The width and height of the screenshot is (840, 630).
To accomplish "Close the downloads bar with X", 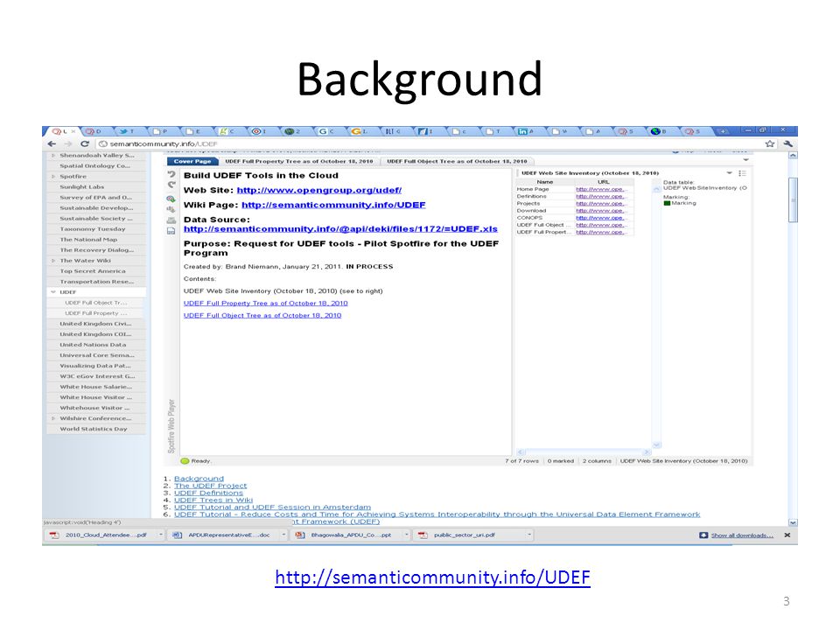I will coord(787,535).
